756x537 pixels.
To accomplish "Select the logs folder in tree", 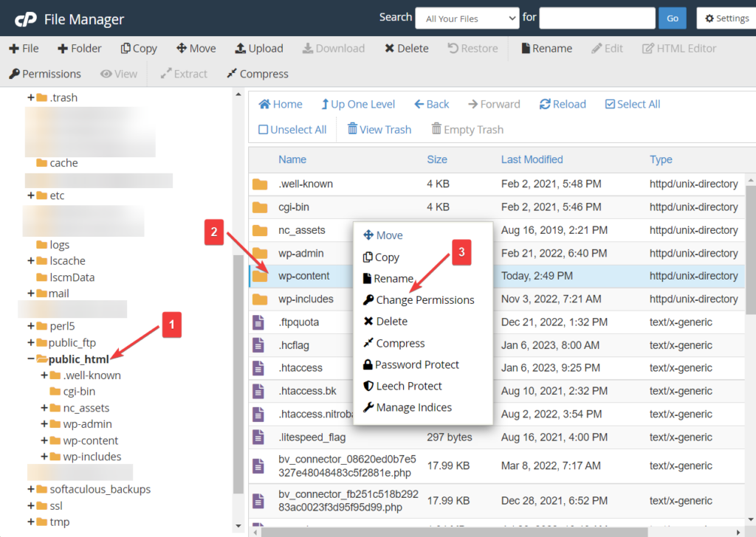I will tap(53, 245).
